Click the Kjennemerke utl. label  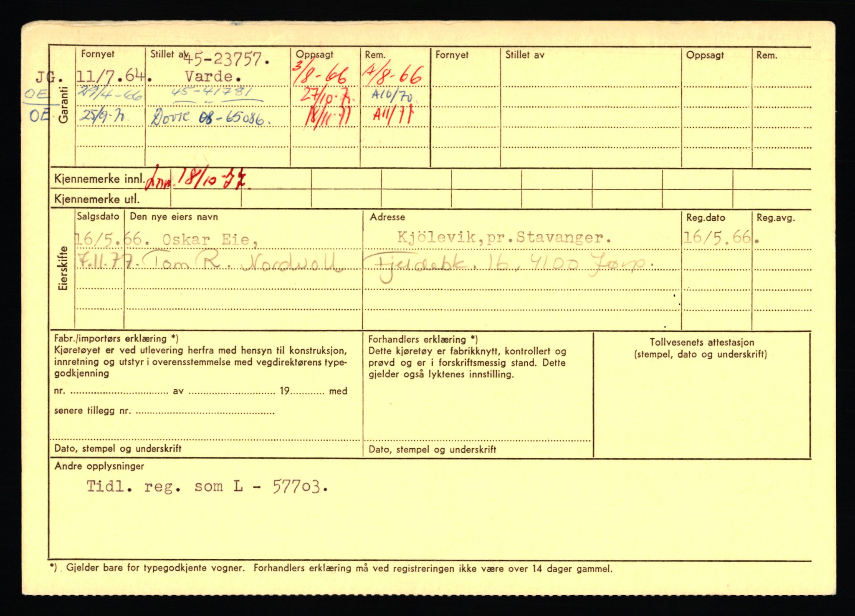[x=97, y=199]
